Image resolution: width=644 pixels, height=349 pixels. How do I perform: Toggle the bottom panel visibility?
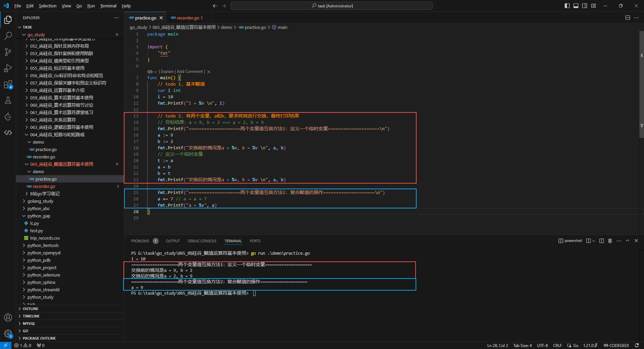[576, 6]
